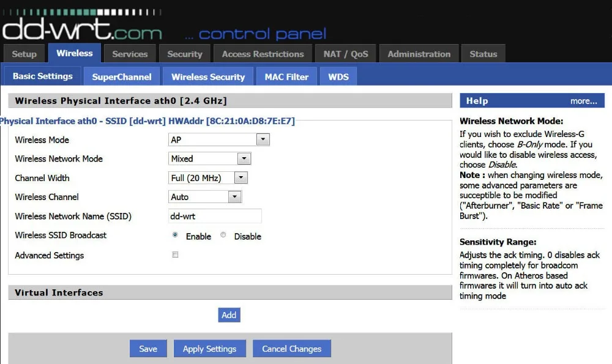Switch to Wireless Security sub-tab

point(208,76)
